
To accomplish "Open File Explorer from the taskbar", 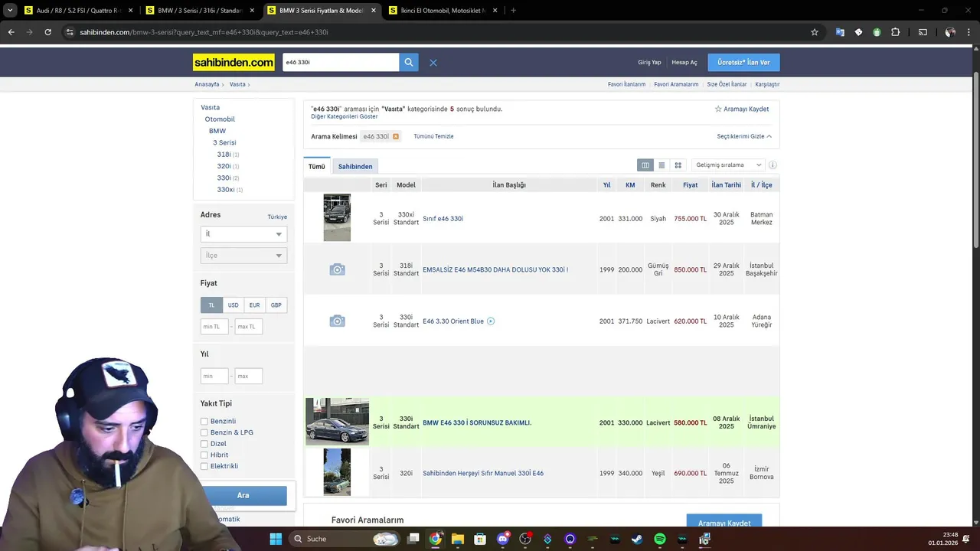I will coord(458,539).
